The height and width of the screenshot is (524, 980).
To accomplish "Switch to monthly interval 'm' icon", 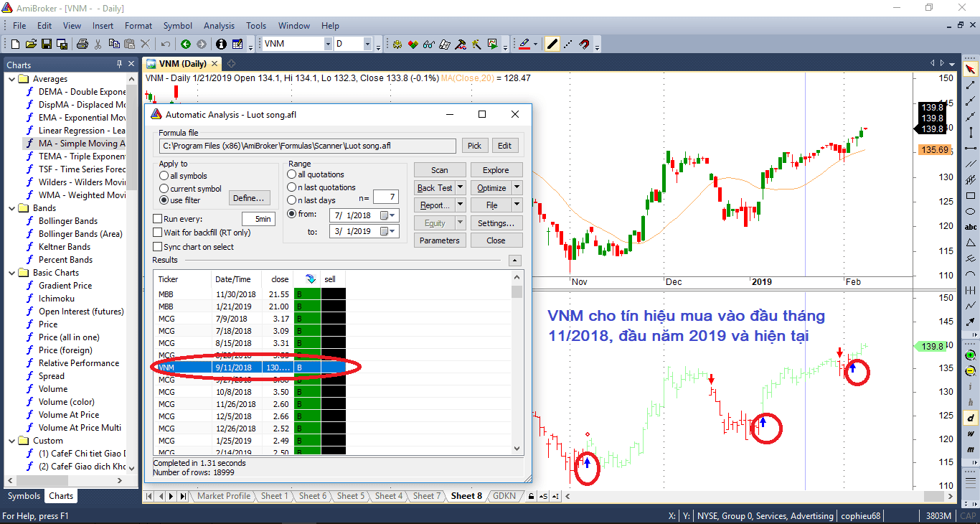I will pyautogui.click(x=971, y=449).
